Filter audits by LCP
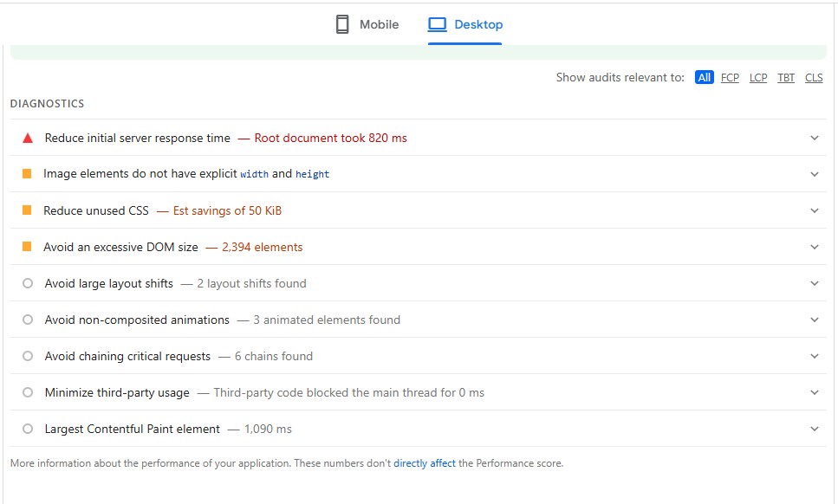Screen dimensions: 838x504 coord(758,78)
